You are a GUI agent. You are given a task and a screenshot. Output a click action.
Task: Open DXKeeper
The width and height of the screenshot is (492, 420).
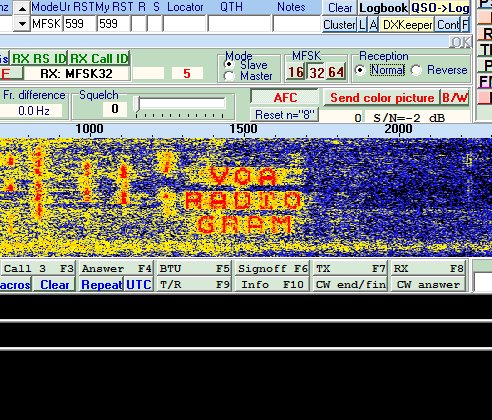407,25
